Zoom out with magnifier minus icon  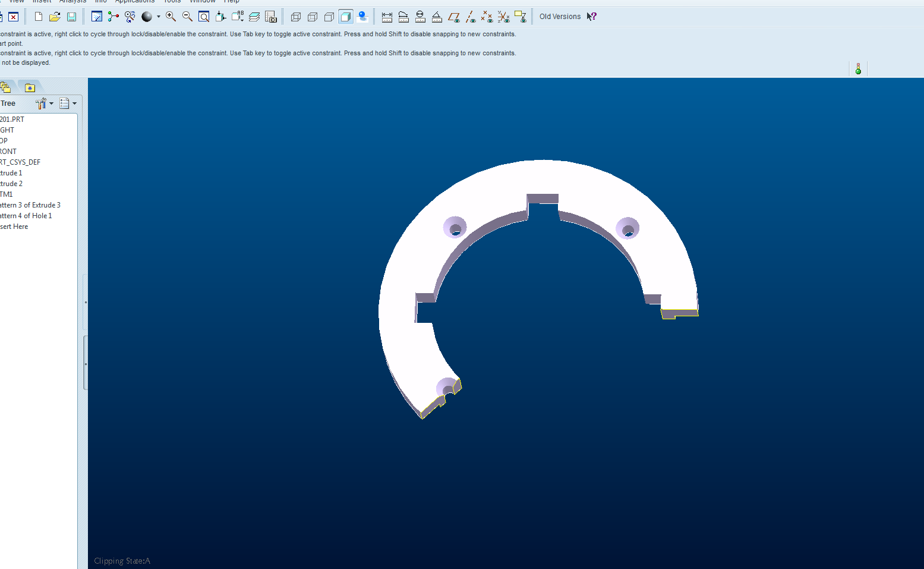[x=187, y=17]
